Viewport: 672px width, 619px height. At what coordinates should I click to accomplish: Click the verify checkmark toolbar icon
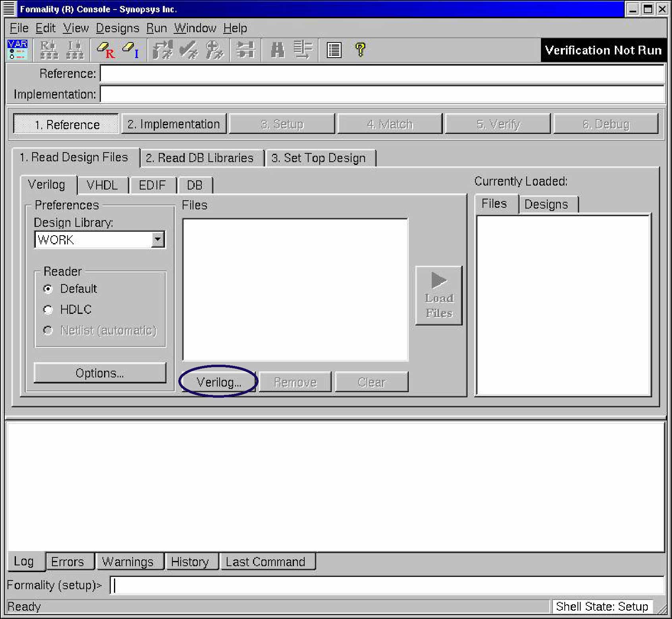189,50
